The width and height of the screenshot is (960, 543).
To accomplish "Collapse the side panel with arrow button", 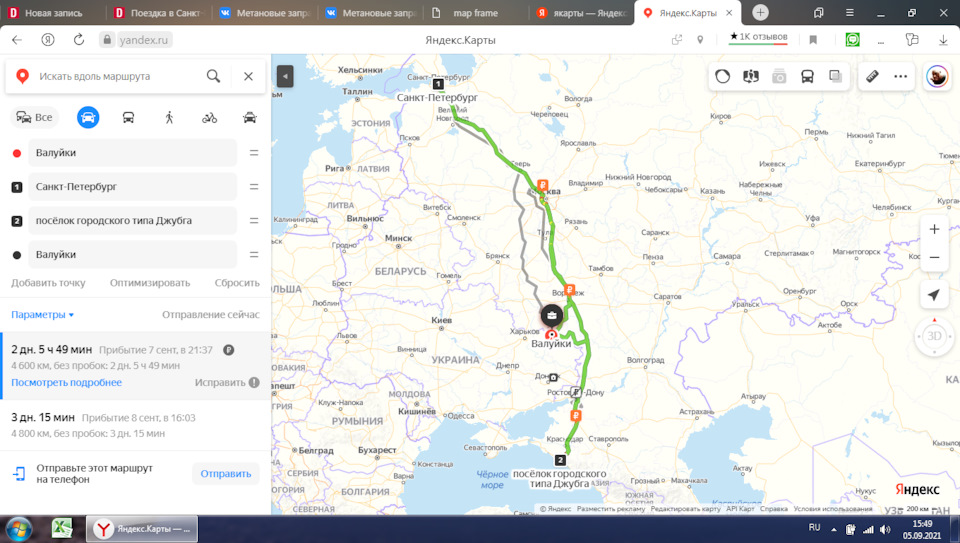I will (x=285, y=77).
